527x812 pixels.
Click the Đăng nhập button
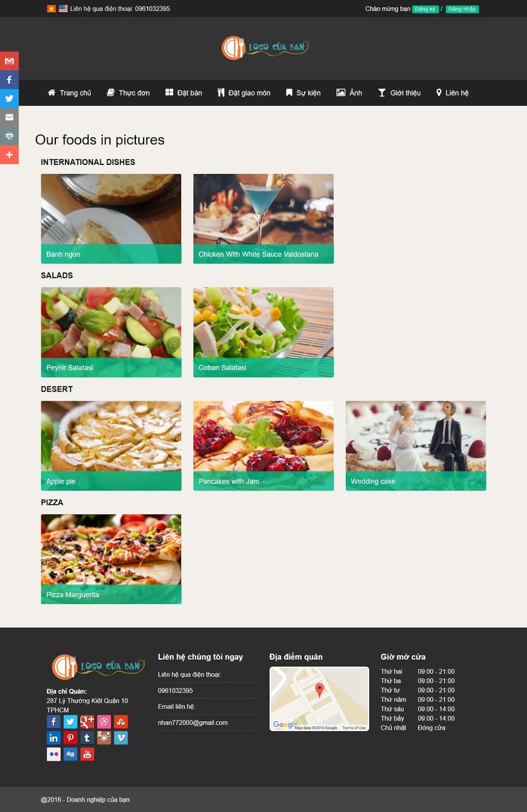(462, 9)
